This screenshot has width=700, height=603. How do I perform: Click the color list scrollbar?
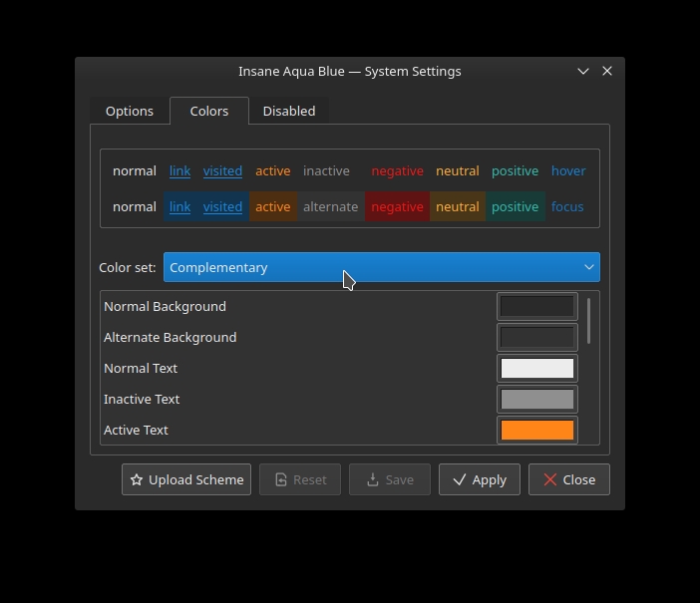(x=589, y=321)
